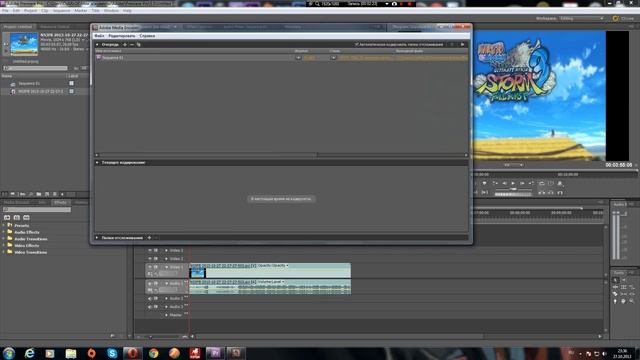Select the Ripple Edit tool
This screenshot has height=360, width=640.
pos(616,287)
